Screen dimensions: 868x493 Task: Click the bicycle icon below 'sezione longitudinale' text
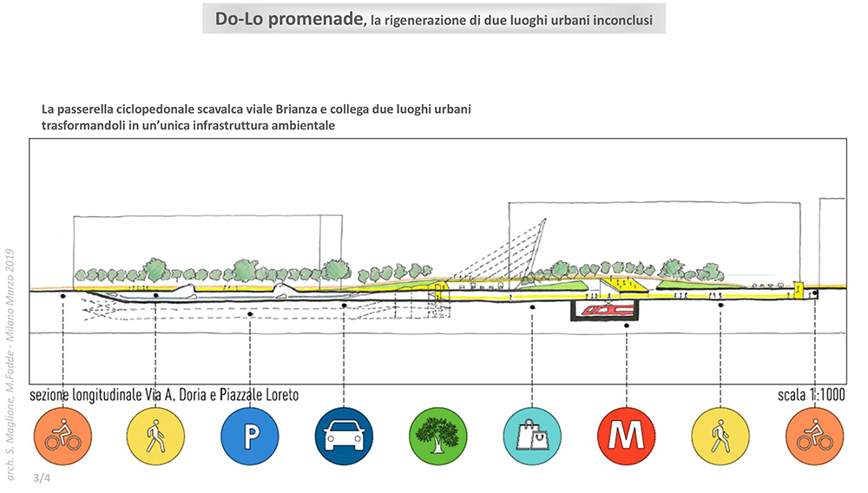(x=62, y=436)
